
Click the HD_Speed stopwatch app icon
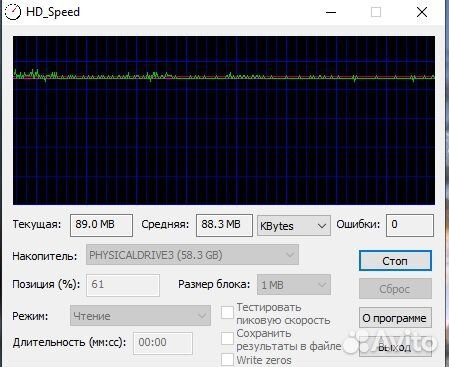coord(13,12)
